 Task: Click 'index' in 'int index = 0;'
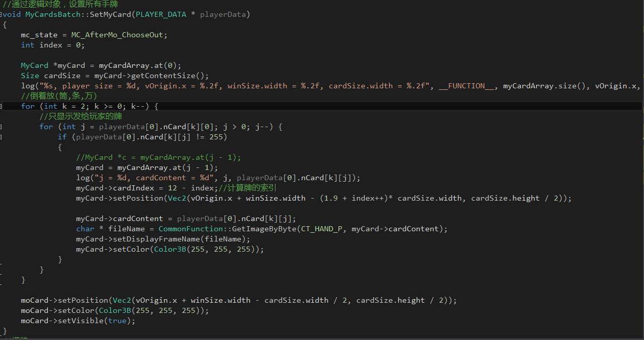pyautogui.click(x=51, y=45)
